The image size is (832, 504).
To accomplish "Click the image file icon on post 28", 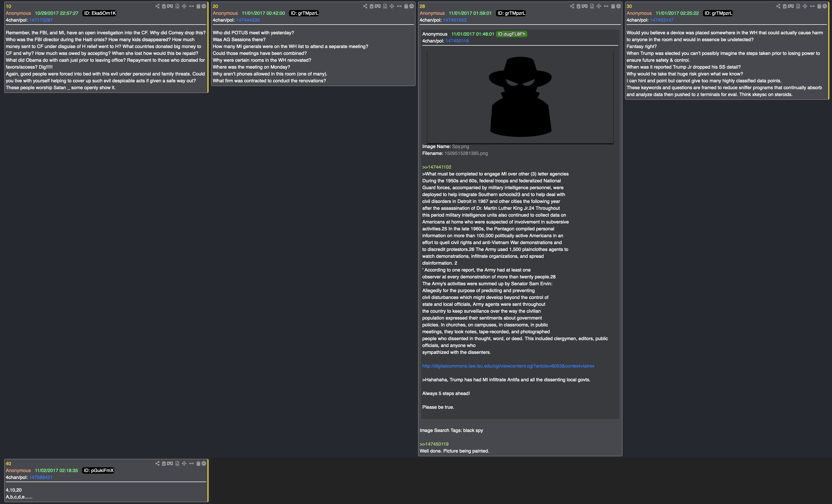I will (592, 6).
